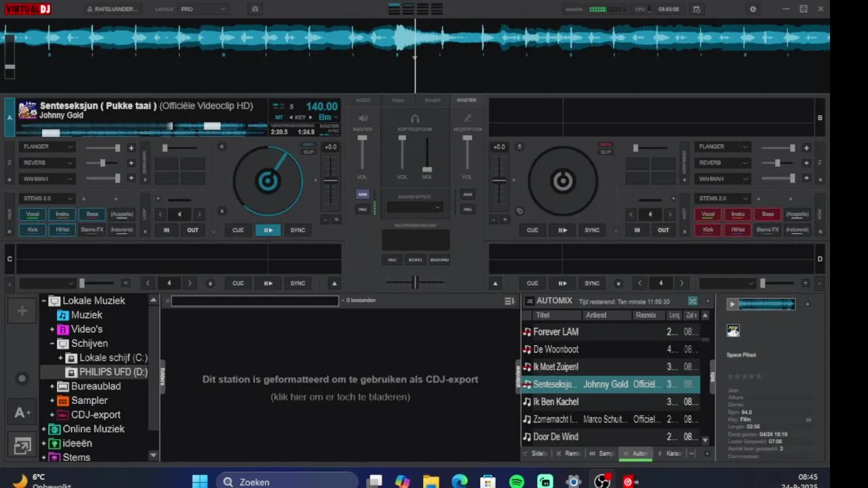Open the browser list options icon
This screenshot has height=488, width=868.
509,301
